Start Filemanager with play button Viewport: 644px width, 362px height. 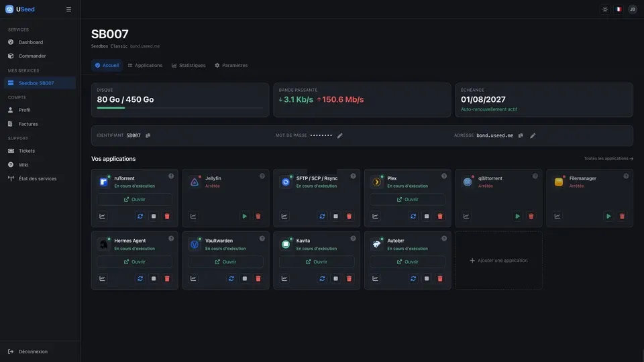(608, 217)
